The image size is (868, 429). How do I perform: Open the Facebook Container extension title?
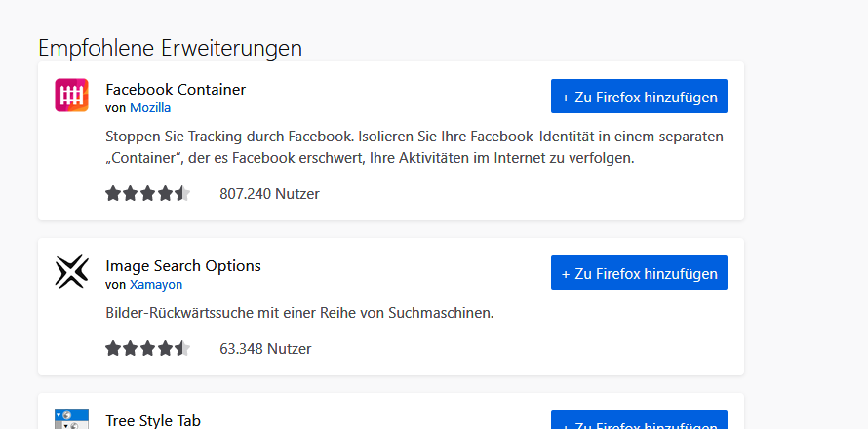point(176,90)
